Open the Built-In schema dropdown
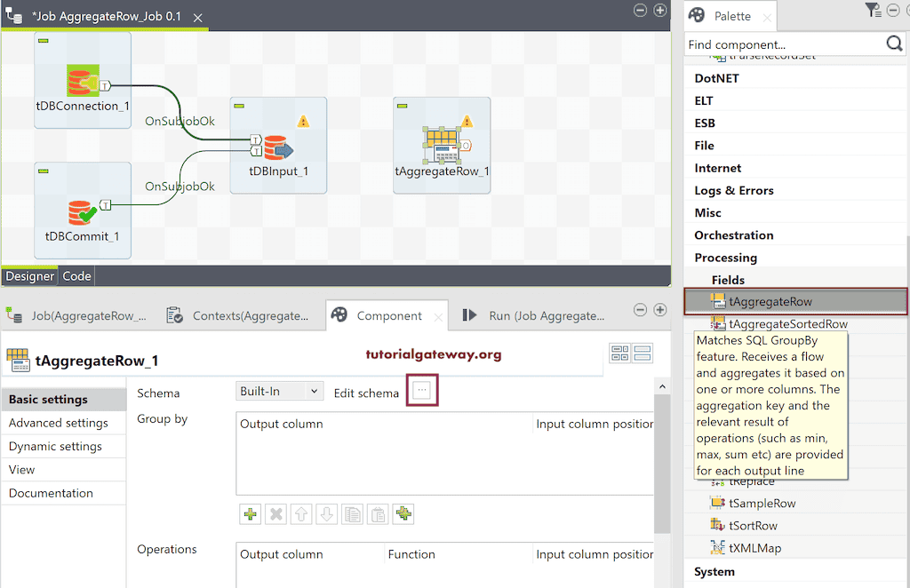 point(278,391)
